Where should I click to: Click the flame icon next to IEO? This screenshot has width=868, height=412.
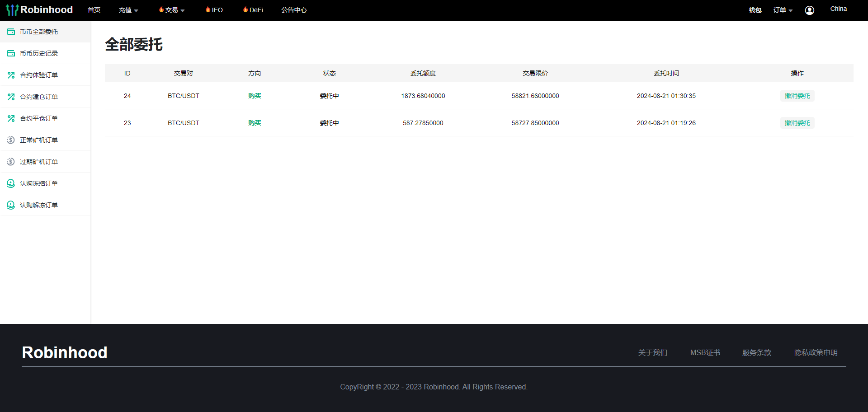point(208,9)
